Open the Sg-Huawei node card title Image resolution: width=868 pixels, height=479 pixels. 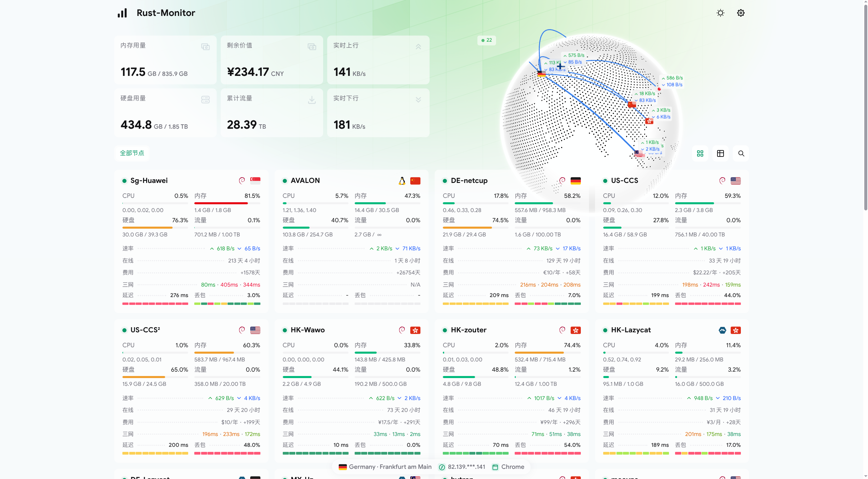(x=149, y=181)
